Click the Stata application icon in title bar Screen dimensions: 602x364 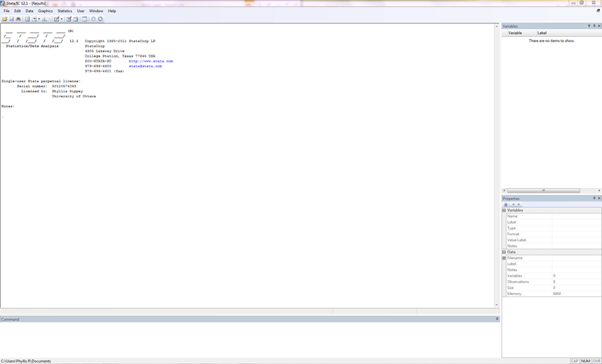[x=3, y=3]
